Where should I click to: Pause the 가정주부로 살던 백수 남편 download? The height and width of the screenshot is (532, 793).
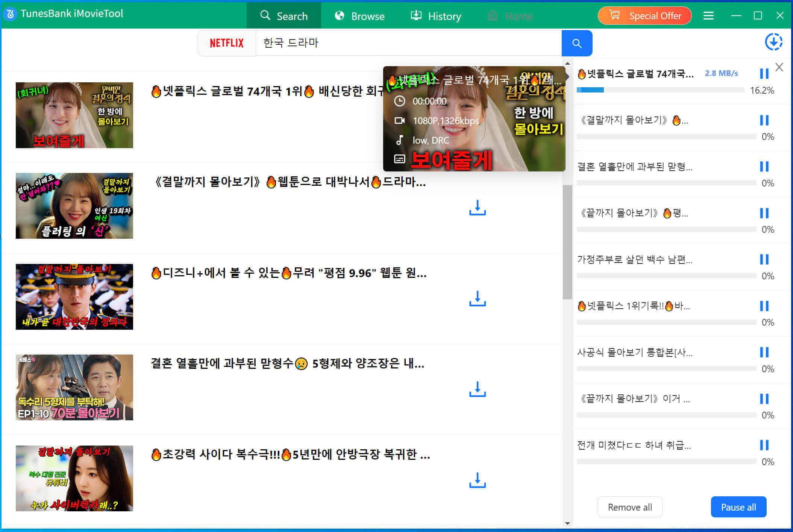764,259
